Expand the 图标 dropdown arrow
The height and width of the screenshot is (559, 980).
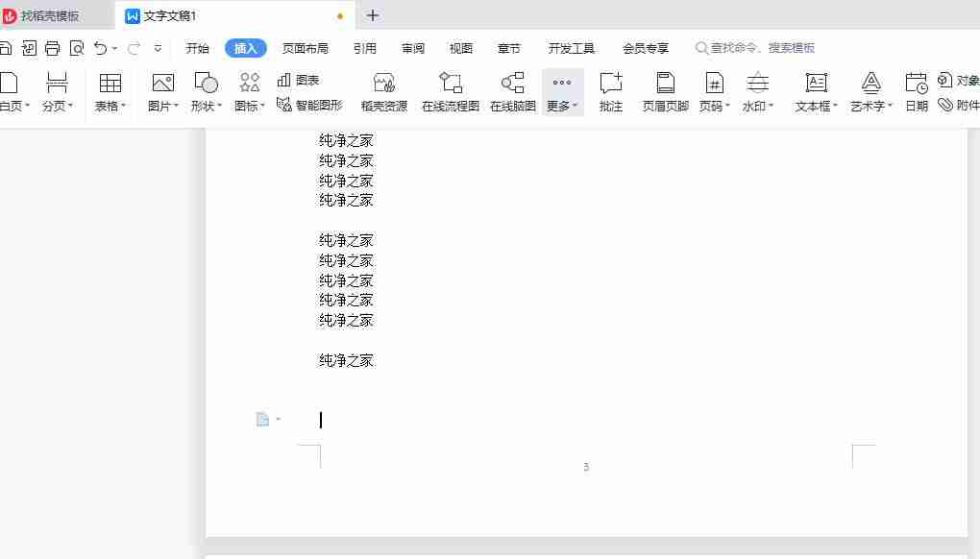[262, 106]
